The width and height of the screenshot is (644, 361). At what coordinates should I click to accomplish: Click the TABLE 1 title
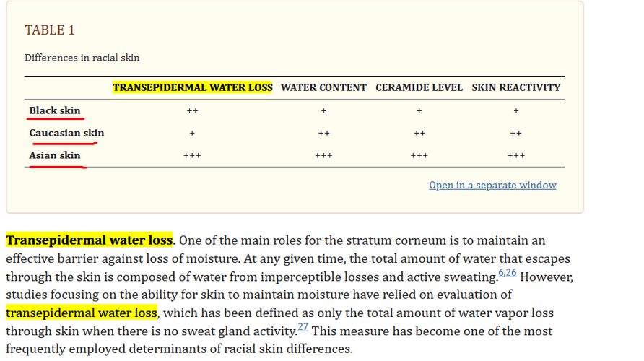(50, 30)
